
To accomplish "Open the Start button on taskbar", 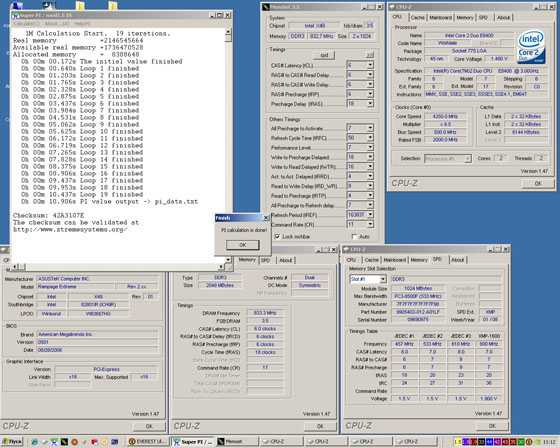I will [12, 442].
